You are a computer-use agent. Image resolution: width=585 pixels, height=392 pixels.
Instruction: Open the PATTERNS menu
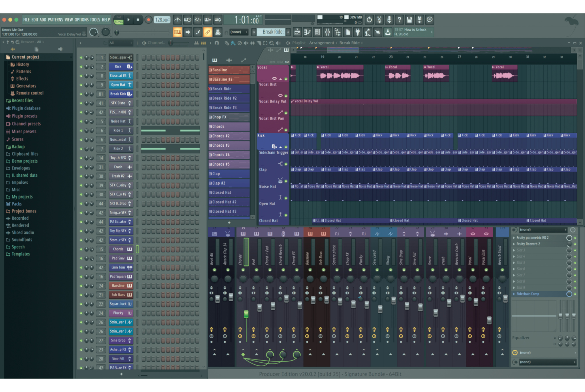click(x=55, y=20)
